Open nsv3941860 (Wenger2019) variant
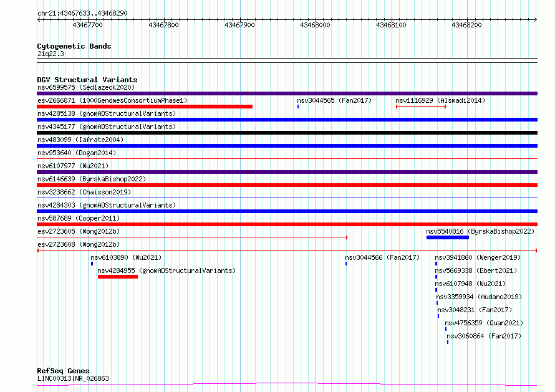The height and width of the screenshot is (392, 555). (478, 257)
